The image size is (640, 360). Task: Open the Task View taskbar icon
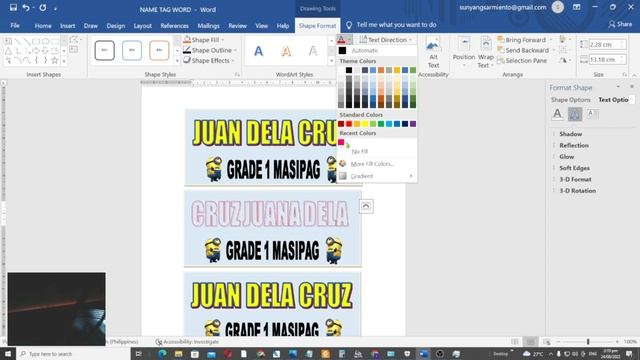pyautogui.click(x=138, y=353)
